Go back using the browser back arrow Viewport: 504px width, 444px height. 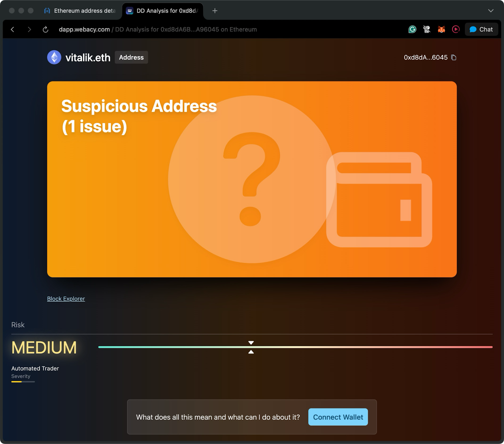12,29
